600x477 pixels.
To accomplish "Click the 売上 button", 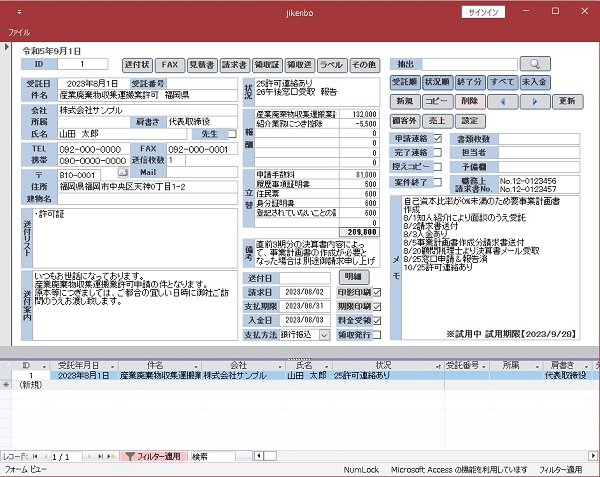I will coord(437,121).
